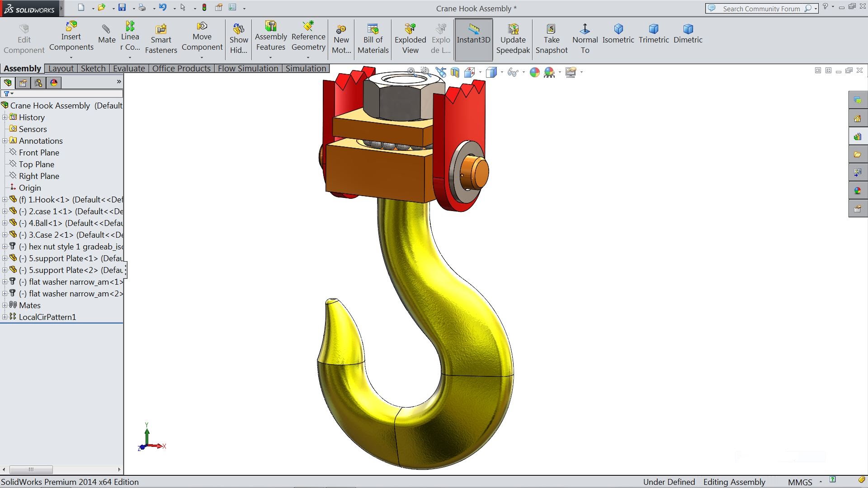Screen dimensions: 868x488
Task: Switch to Dimetric view
Action: 688,34
